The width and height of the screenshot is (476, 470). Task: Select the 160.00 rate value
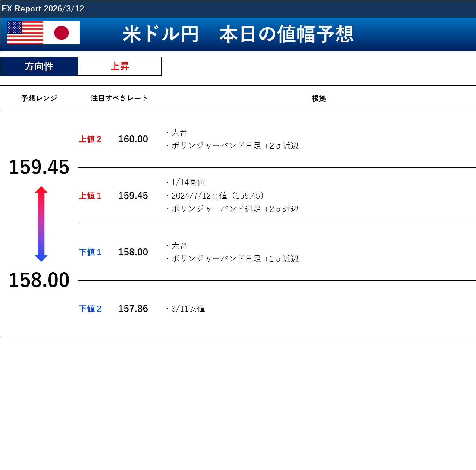coord(133,139)
